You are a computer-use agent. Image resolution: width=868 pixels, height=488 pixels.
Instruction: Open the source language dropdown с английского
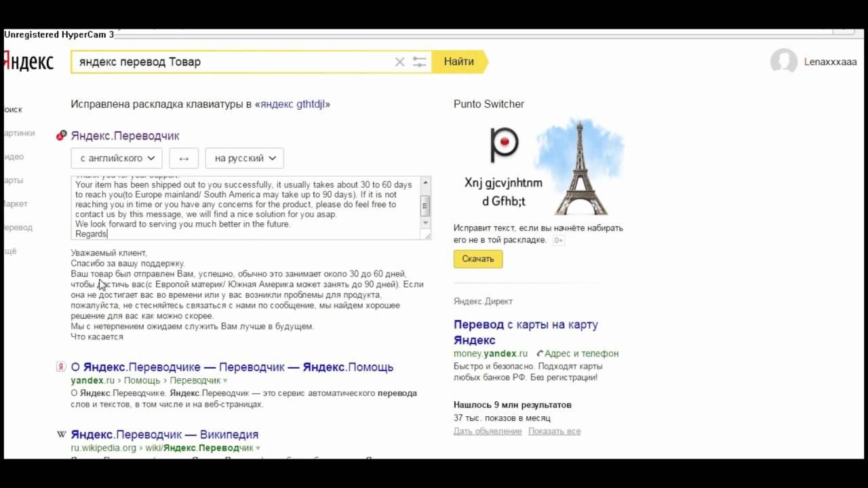[117, 158]
